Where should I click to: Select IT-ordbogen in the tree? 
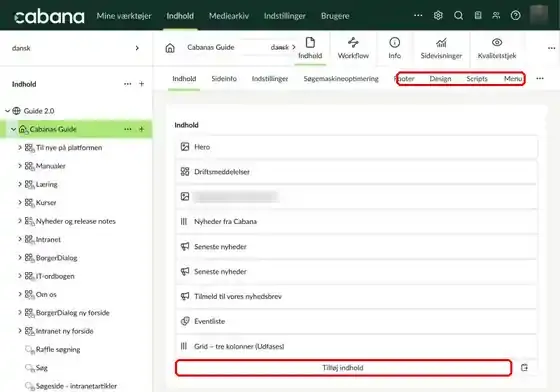coord(55,276)
